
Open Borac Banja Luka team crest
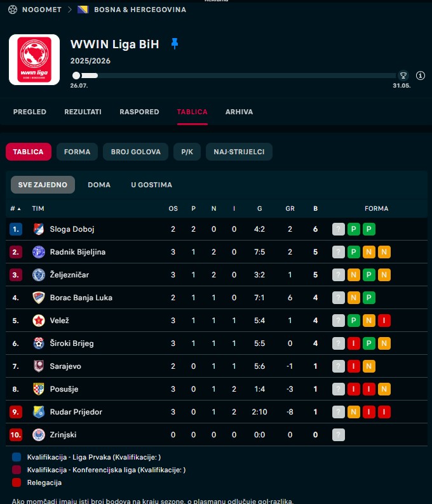coord(39,298)
